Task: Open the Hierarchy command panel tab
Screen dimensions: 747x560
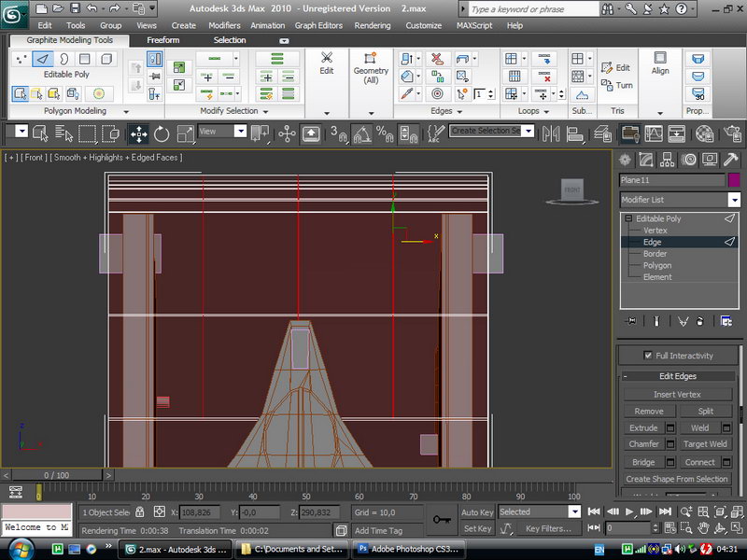Action: coord(669,160)
